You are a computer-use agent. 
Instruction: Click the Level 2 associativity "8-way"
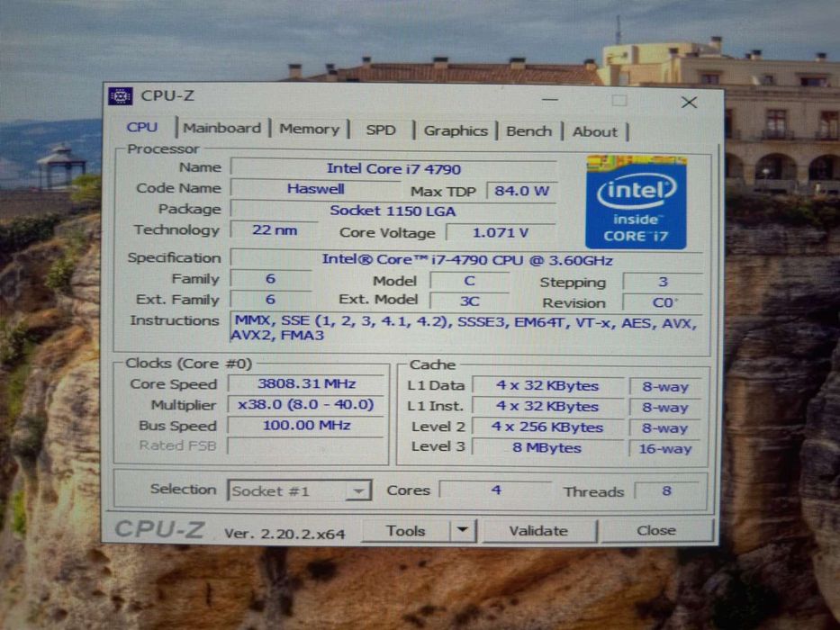(664, 428)
